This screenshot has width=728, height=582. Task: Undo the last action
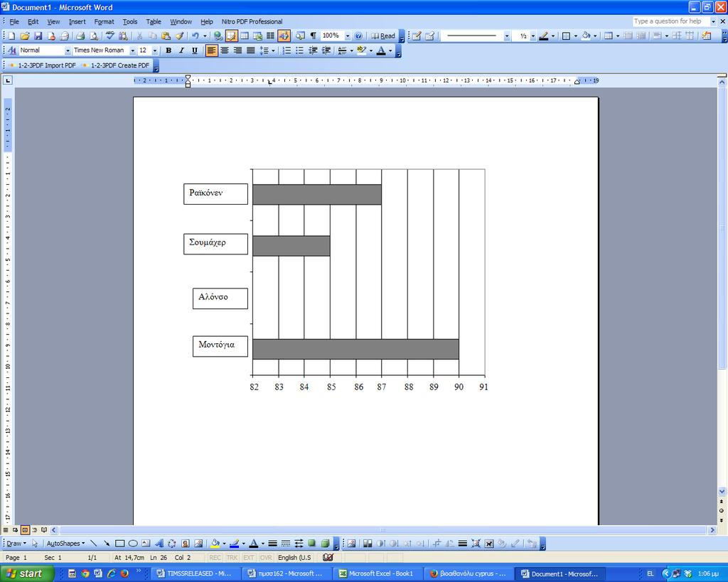(196, 36)
